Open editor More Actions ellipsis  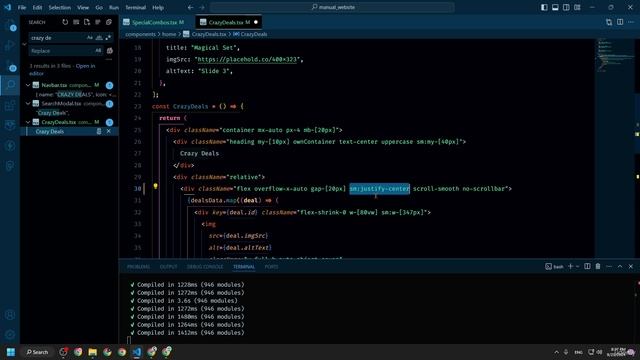pyautogui.click(x=631, y=22)
